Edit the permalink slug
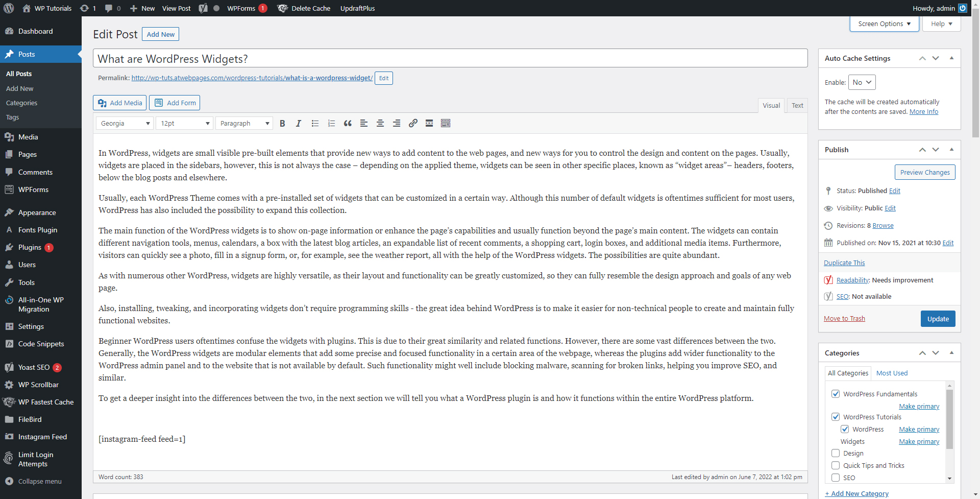980x499 pixels. [x=384, y=78]
